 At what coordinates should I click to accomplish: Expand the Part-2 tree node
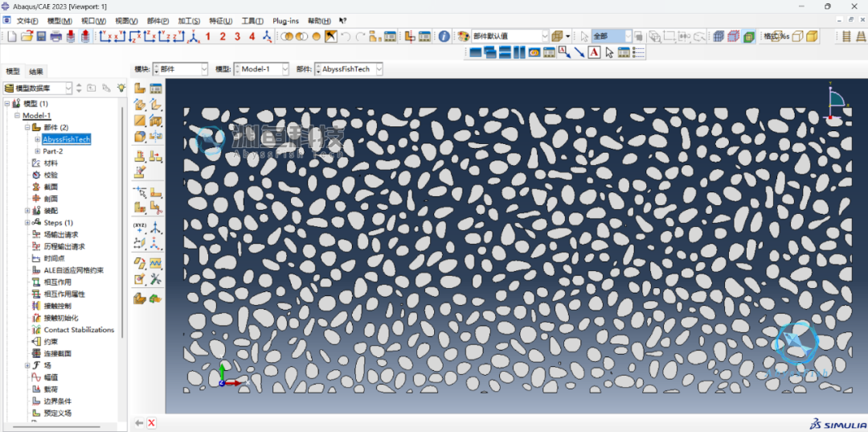click(37, 151)
